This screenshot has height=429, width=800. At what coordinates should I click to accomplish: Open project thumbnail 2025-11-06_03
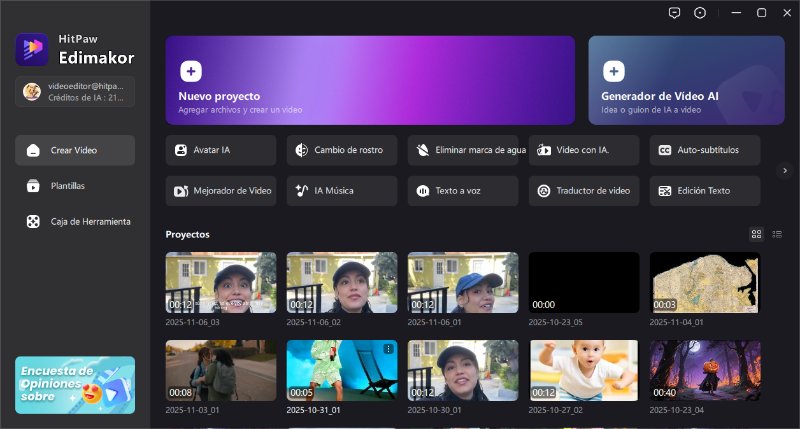coord(221,282)
